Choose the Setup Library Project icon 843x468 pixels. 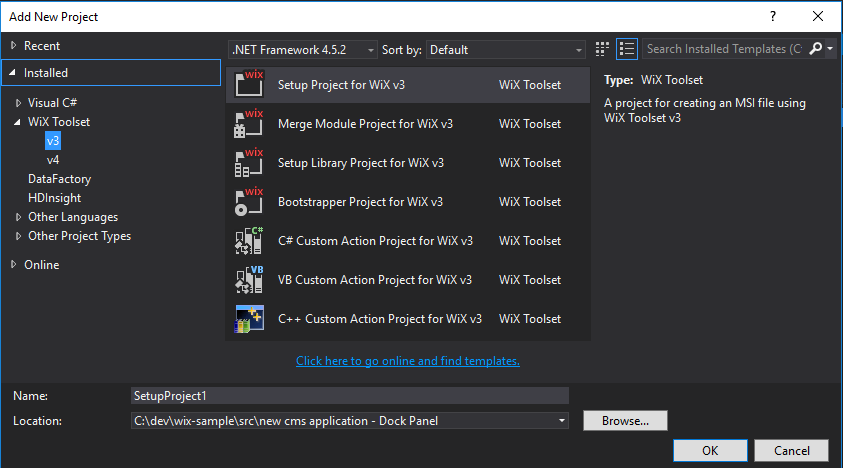tap(248, 163)
